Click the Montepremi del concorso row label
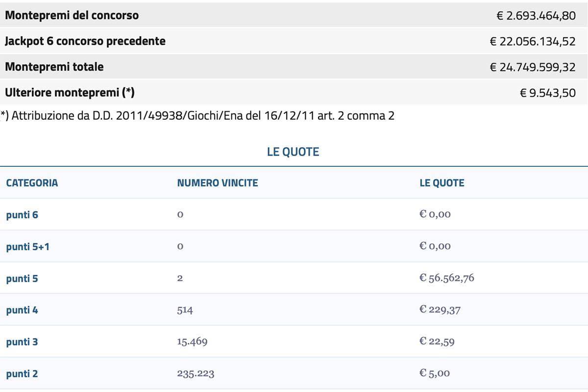Screen dimensions: 588x392 pyautogui.click(x=72, y=15)
